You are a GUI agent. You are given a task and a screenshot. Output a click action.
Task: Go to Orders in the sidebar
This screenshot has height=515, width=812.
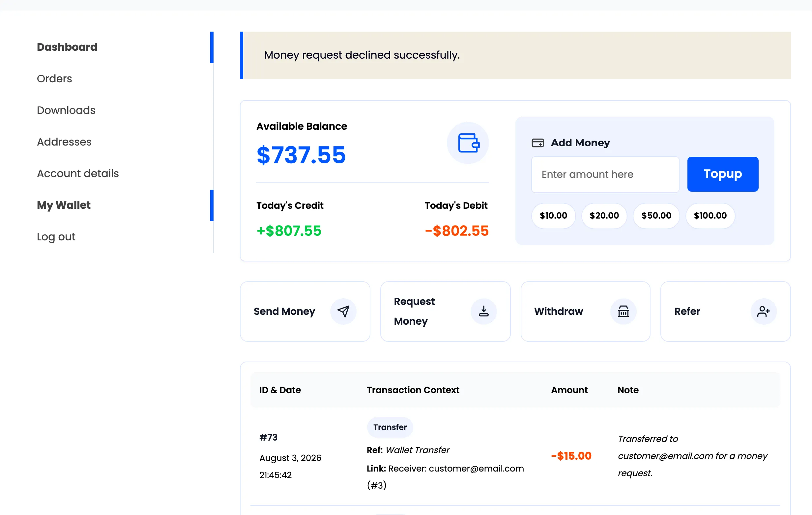[54, 78]
